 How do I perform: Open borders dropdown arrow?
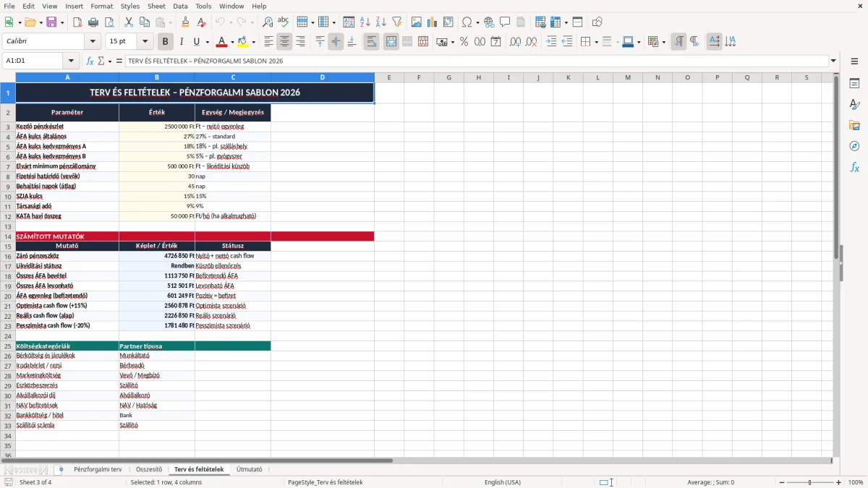point(596,42)
